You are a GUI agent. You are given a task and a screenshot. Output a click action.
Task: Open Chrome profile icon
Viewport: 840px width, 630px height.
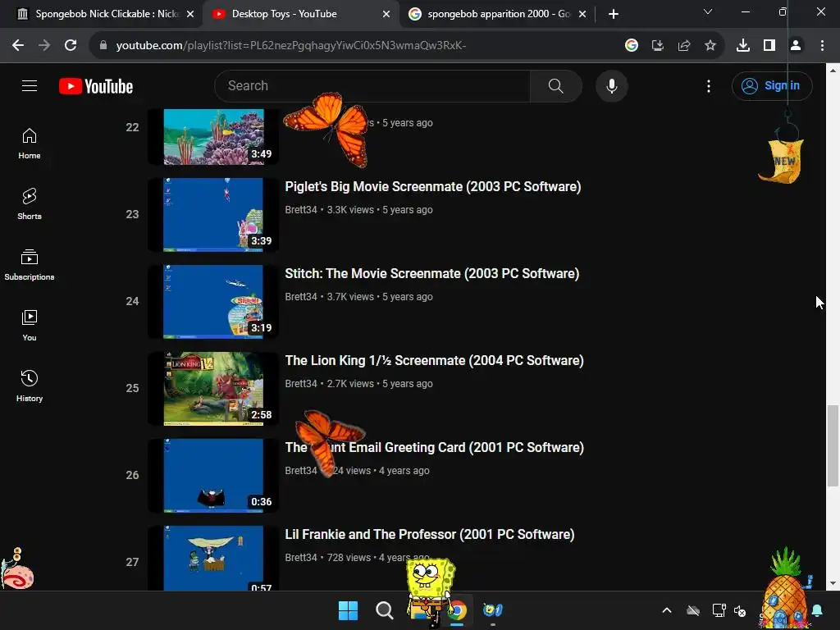click(796, 45)
